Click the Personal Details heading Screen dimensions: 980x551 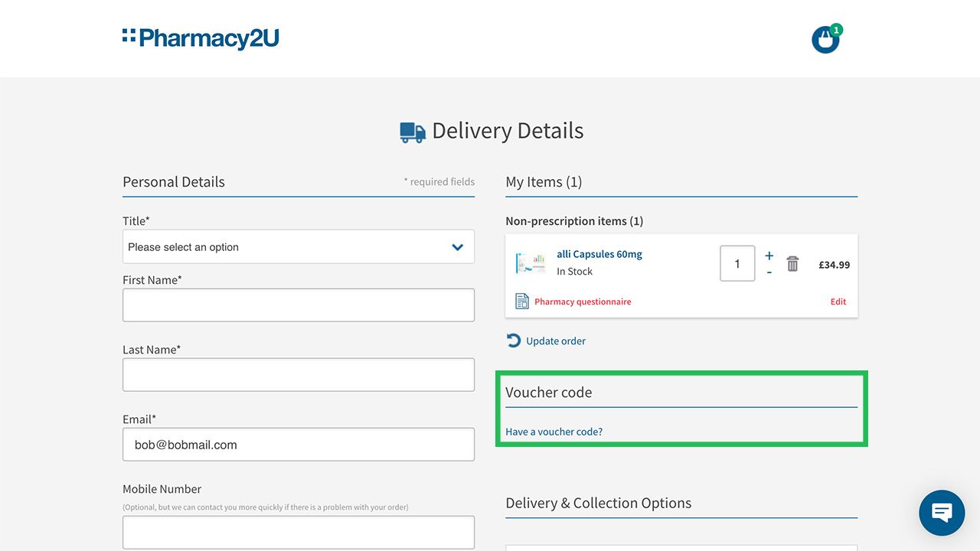point(174,182)
